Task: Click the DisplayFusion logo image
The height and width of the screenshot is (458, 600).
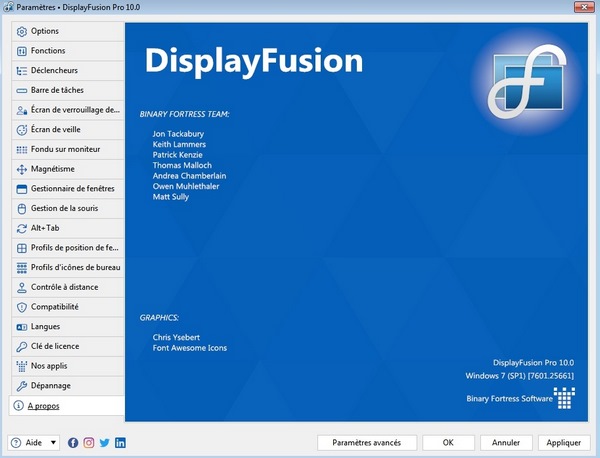Action: [x=528, y=81]
